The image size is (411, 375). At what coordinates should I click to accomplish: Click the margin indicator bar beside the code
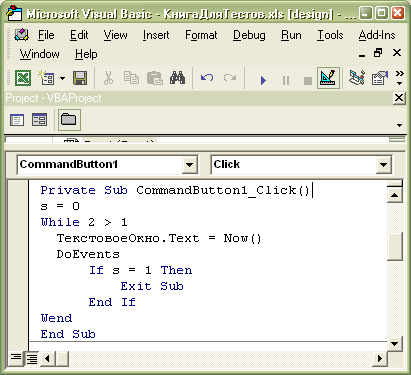click(x=18, y=265)
